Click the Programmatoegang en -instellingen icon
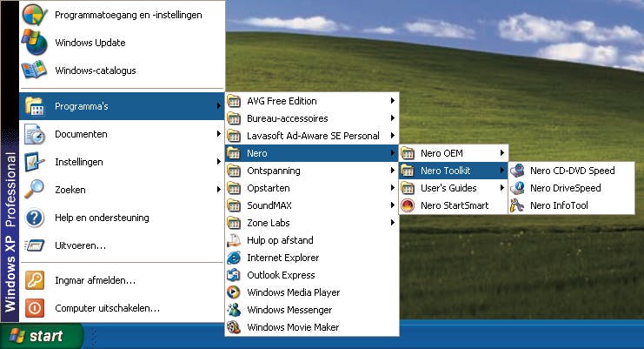Screen dimensions: 644x349 tap(35, 15)
